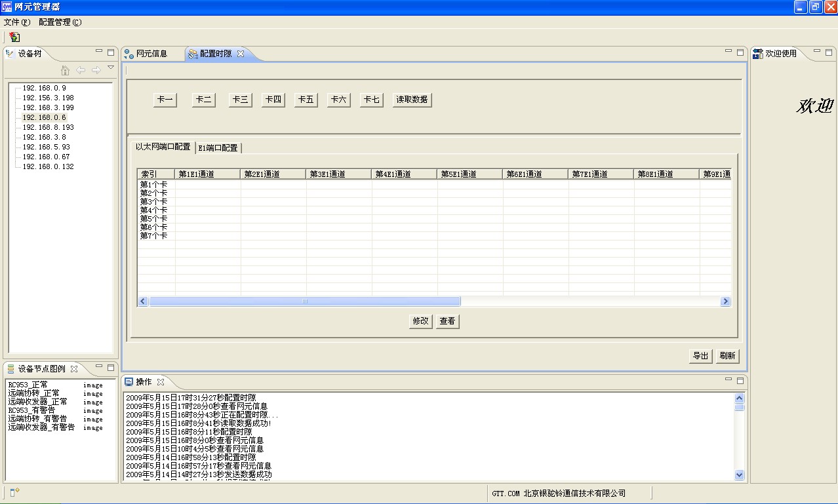The width and height of the screenshot is (838, 504).
Task: Close the 配置时隙 editor tab
Action: click(x=241, y=54)
